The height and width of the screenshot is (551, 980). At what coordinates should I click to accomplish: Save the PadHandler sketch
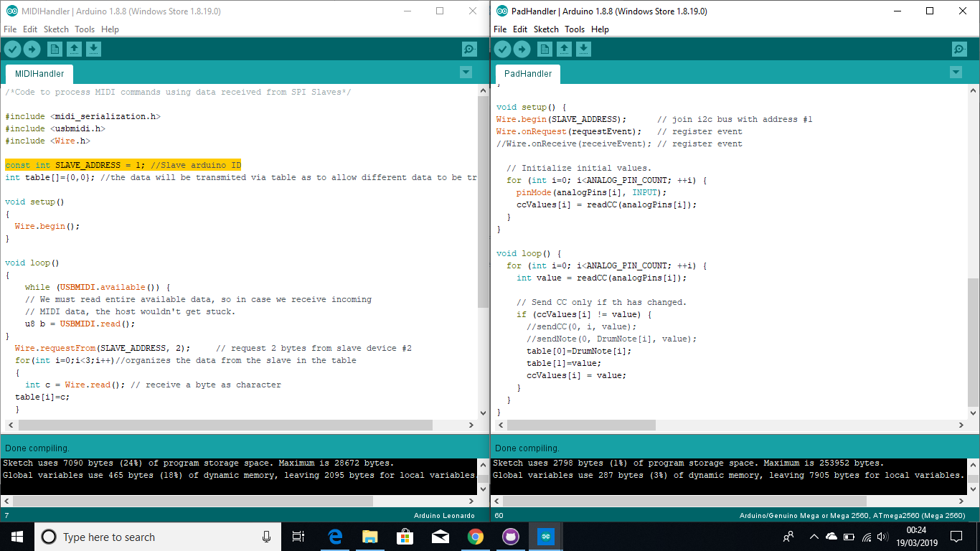(x=584, y=49)
